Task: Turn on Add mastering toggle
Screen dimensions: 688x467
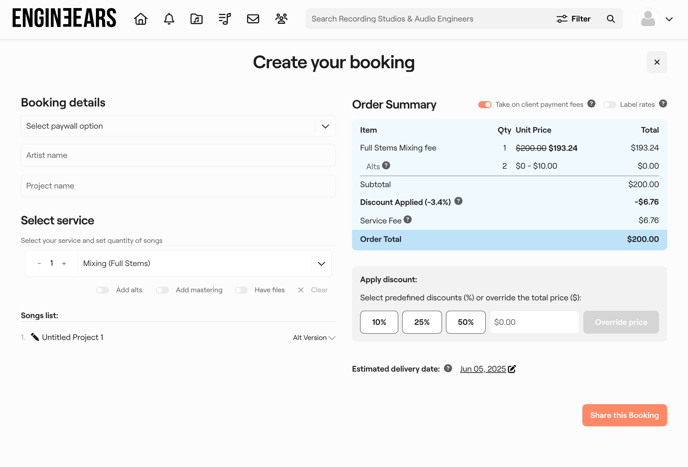Action: point(162,290)
